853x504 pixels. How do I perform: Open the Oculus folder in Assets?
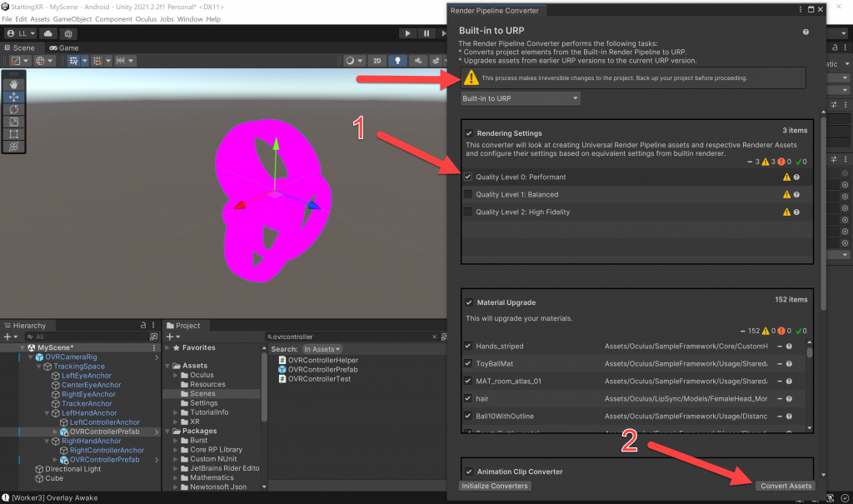pyautogui.click(x=202, y=375)
